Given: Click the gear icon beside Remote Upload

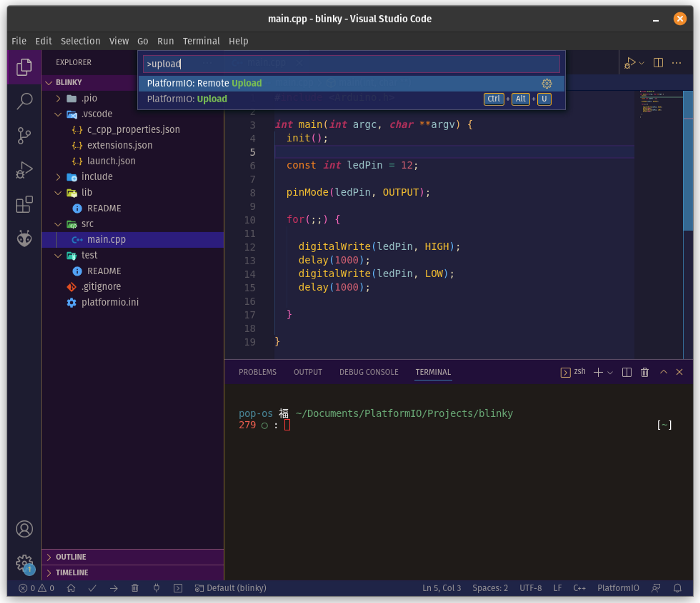Looking at the screenshot, I should [x=547, y=84].
